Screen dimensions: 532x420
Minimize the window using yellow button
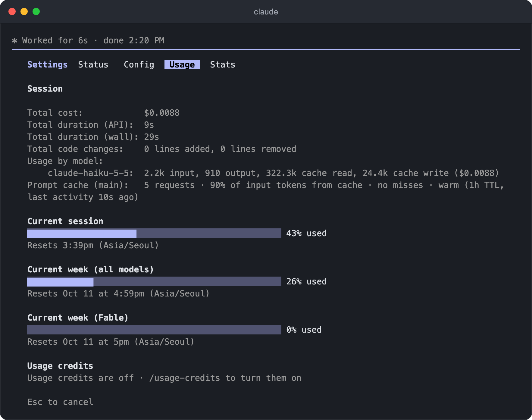(x=24, y=11)
